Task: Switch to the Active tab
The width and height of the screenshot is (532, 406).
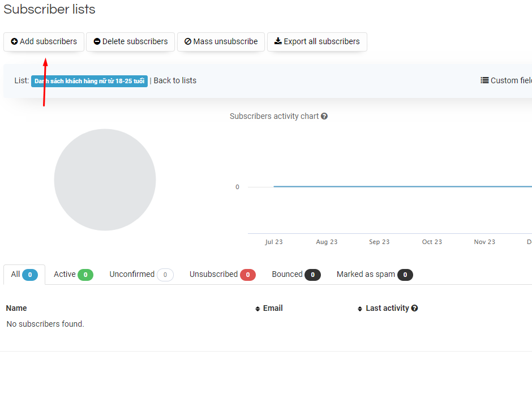Action: tap(73, 275)
